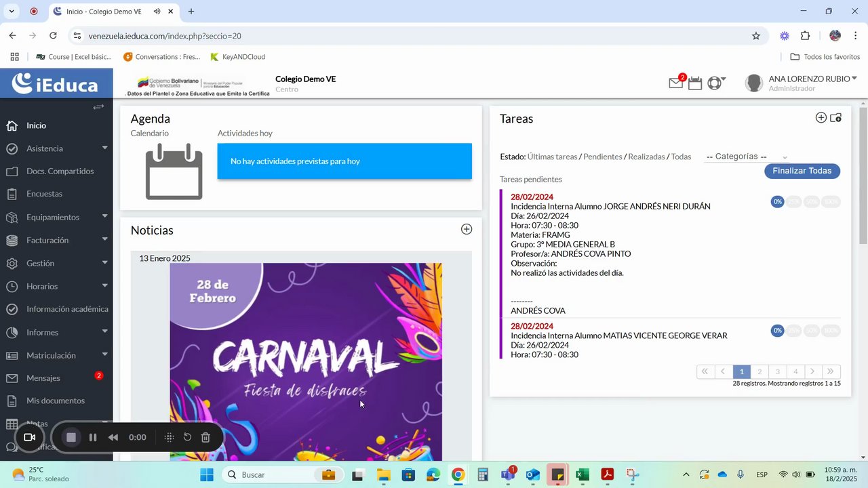Open the help lifebuoy icon menu
This screenshot has width=868, height=488.
[x=715, y=83]
